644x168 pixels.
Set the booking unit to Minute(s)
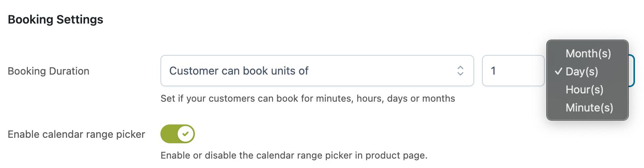pos(589,108)
